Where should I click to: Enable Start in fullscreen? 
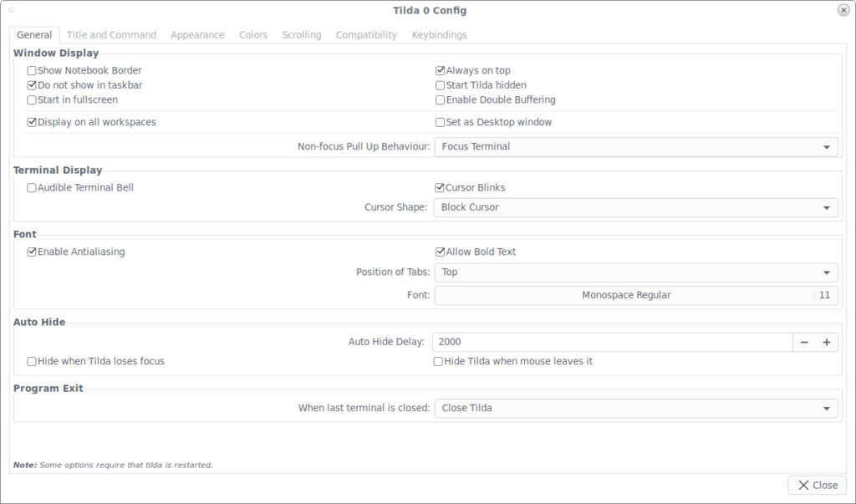(31, 99)
